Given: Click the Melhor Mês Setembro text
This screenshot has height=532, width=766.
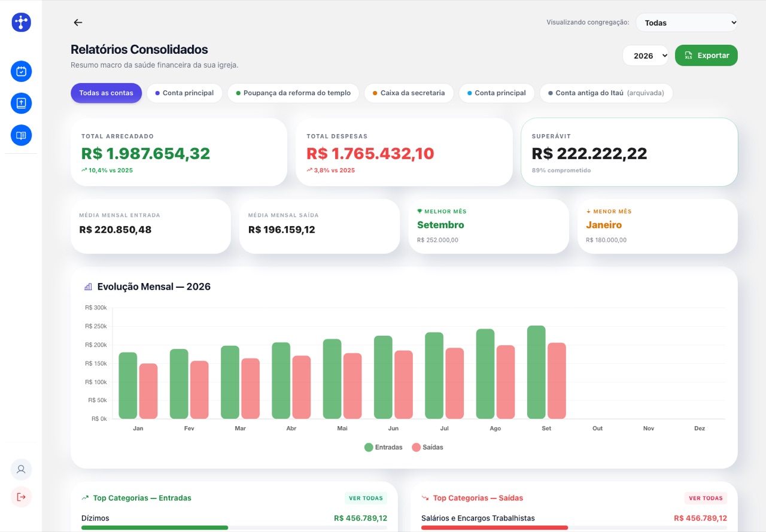Looking at the screenshot, I should 440,225.
